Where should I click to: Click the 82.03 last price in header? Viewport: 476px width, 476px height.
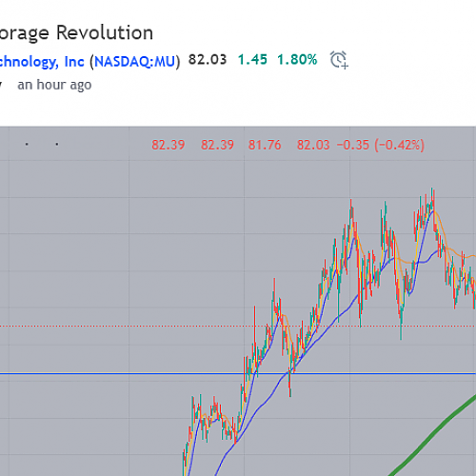tap(208, 60)
